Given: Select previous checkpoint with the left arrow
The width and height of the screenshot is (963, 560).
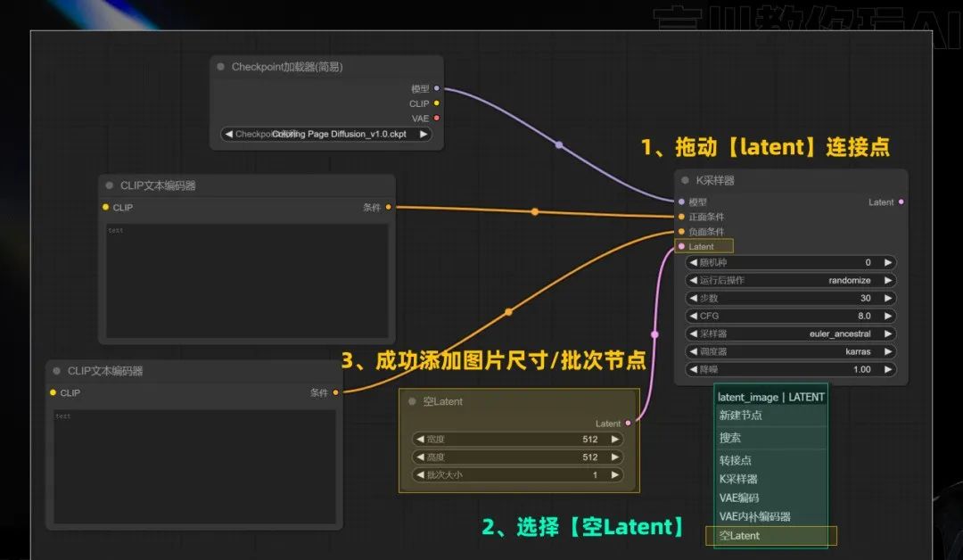Looking at the screenshot, I should [228, 134].
